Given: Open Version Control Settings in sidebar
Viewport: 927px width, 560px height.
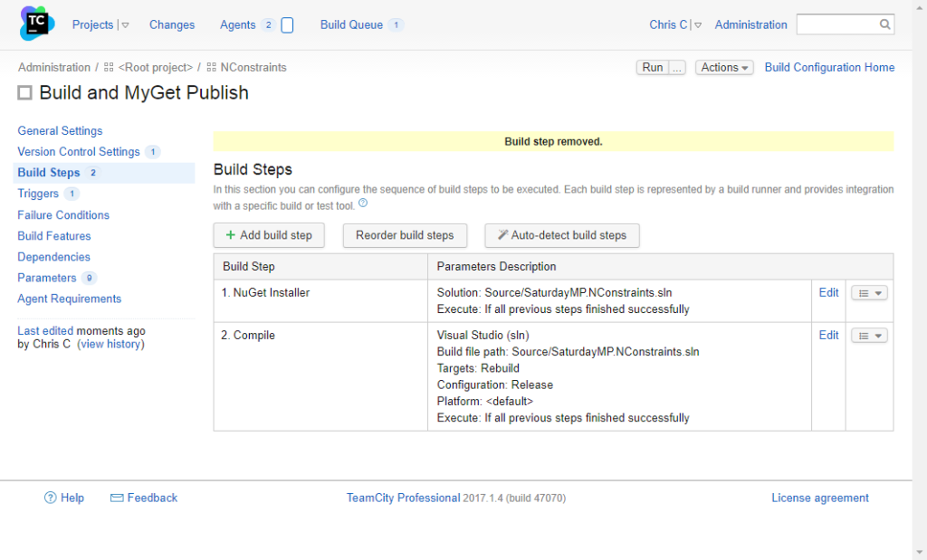Looking at the screenshot, I should pyautogui.click(x=79, y=152).
